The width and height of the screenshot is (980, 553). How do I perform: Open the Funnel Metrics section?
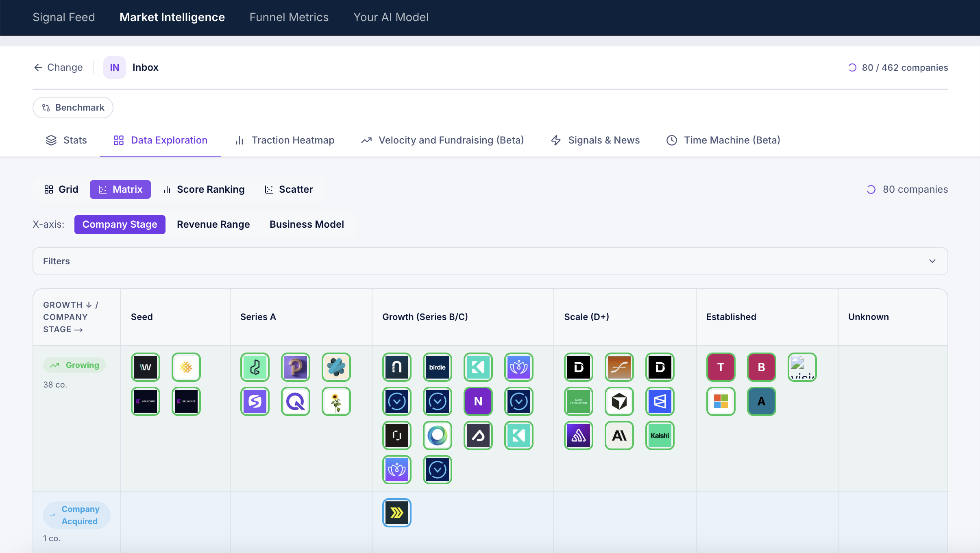289,17
